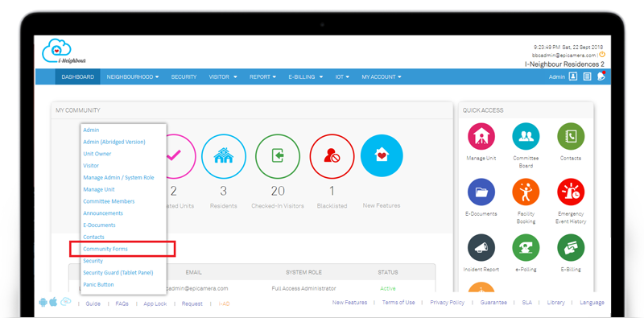Open the Contacts quick access icon
Screen dimensions: 644x318
[571, 136]
